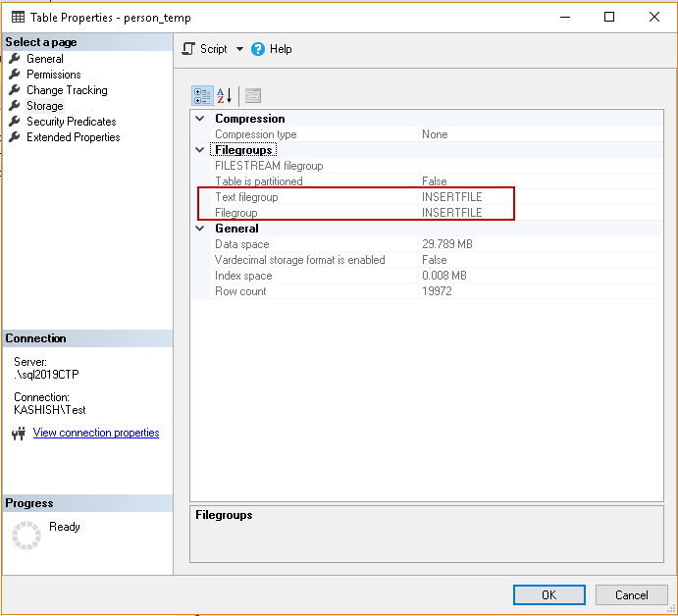
Task: Open the Security Predicates page
Action: point(72,122)
